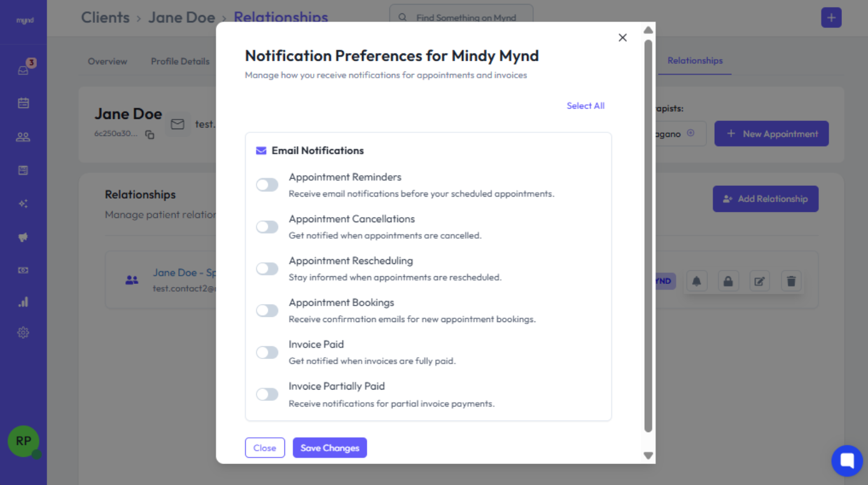Click the edit pencil icon on relationship
The height and width of the screenshot is (485, 868).
[759, 281]
